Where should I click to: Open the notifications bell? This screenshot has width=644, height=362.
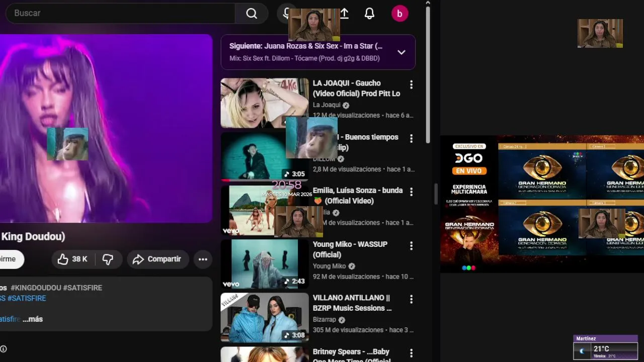[x=370, y=14]
